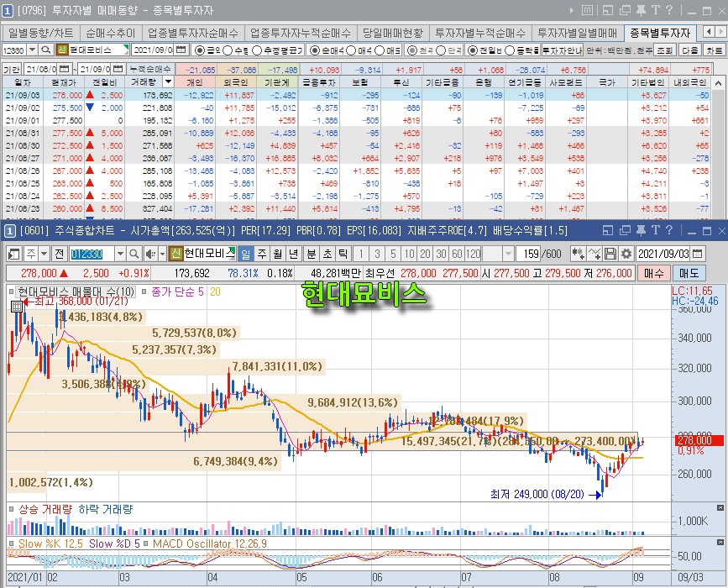Click the tab strip left-scroll arrow
728x588 pixels.
(709, 32)
